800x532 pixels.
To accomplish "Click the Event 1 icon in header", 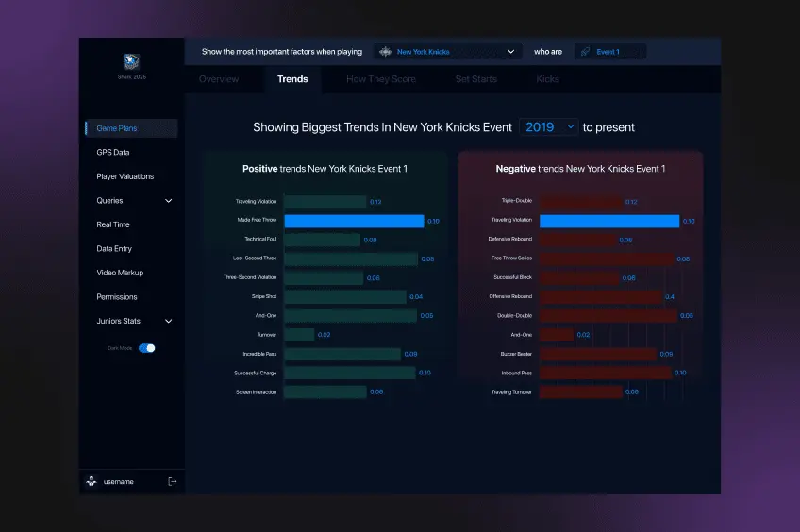I will click(584, 52).
